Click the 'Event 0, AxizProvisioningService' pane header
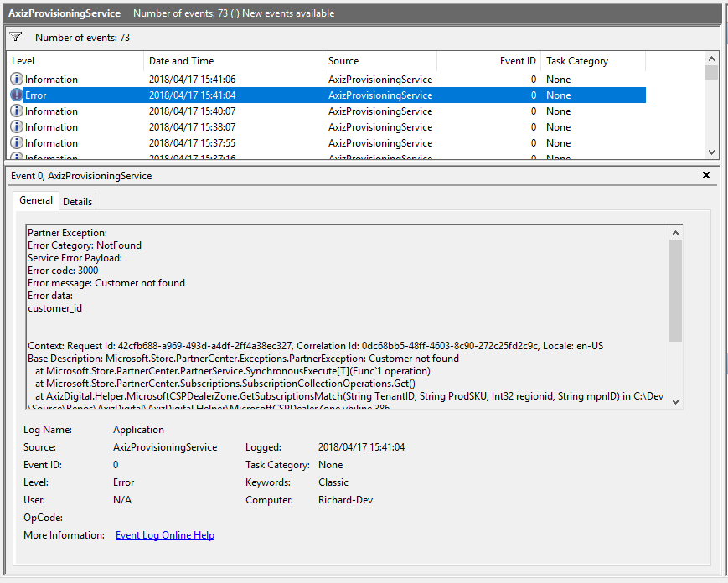The image size is (728, 583). 81,175
